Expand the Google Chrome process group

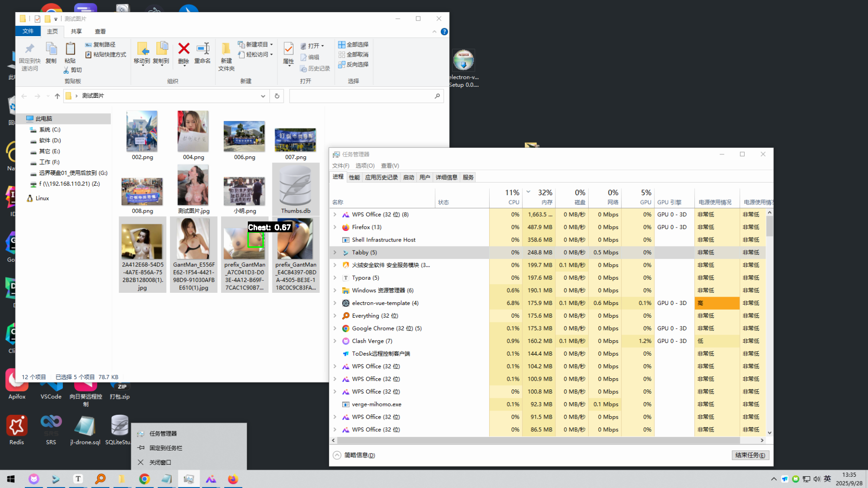click(x=335, y=328)
